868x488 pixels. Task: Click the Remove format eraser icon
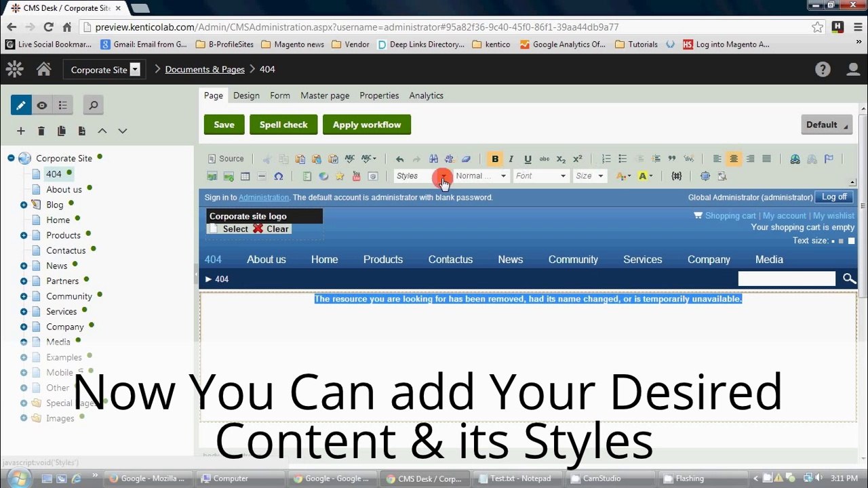(x=466, y=159)
